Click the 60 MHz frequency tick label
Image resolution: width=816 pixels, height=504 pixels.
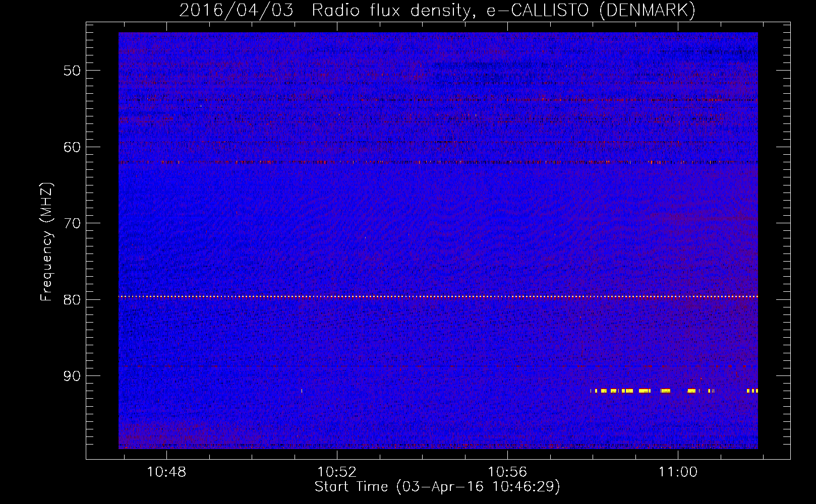coord(72,147)
